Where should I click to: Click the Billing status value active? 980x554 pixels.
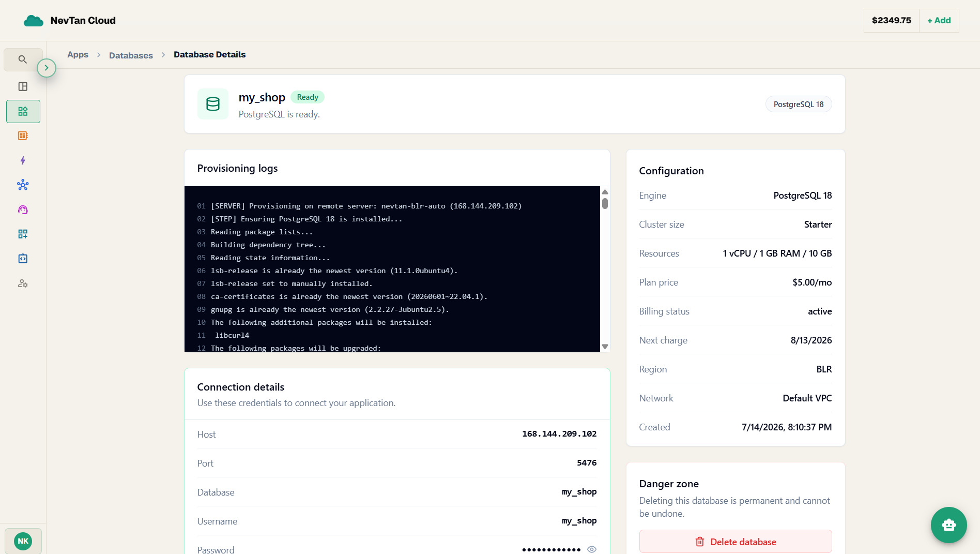[x=820, y=311]
